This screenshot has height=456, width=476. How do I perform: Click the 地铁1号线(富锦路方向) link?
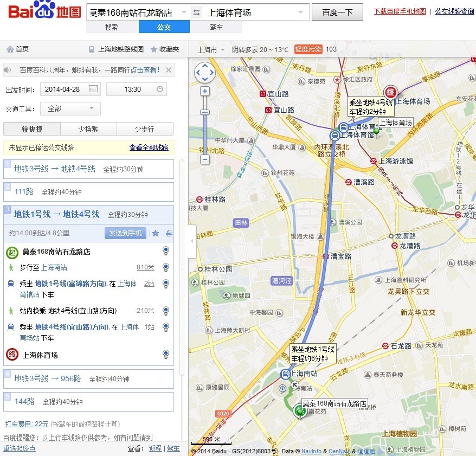pos(70,284)
